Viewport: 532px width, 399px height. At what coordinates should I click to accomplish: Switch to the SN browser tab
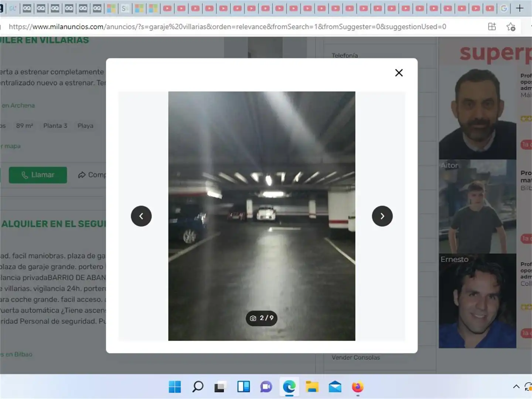click(x=125, y=8)
